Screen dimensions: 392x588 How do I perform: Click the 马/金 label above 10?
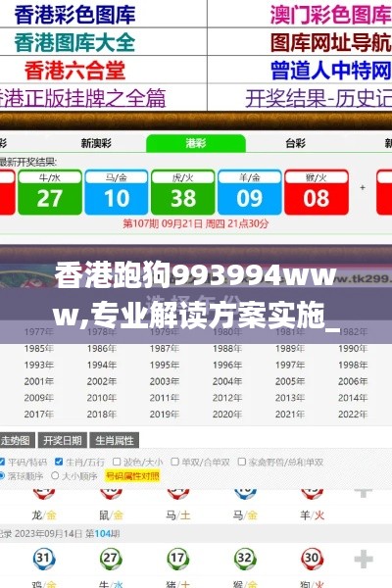click(117, 177)
